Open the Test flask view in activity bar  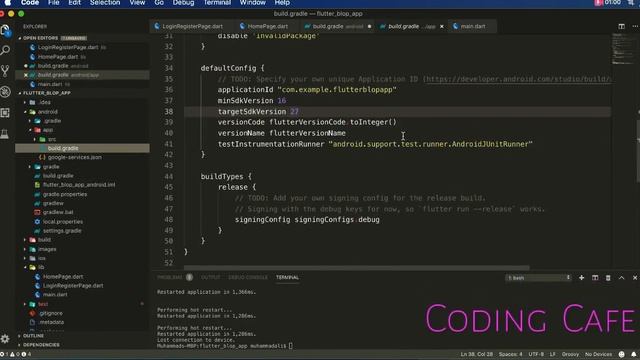tap(5, 133)
